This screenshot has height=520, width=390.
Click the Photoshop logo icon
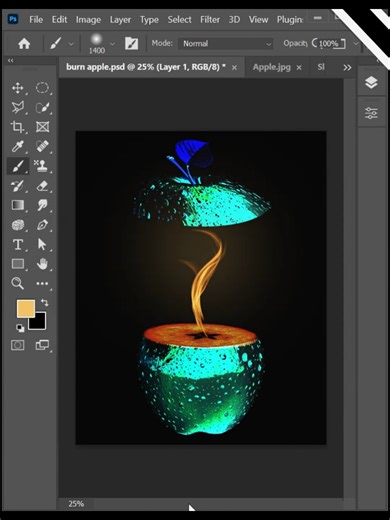13,19
